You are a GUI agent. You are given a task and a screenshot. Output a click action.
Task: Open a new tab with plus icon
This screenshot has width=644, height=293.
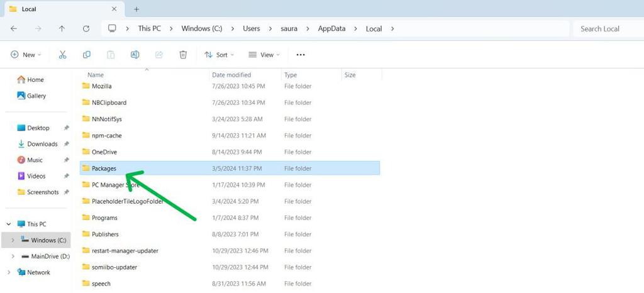click(x=136, y=9)
